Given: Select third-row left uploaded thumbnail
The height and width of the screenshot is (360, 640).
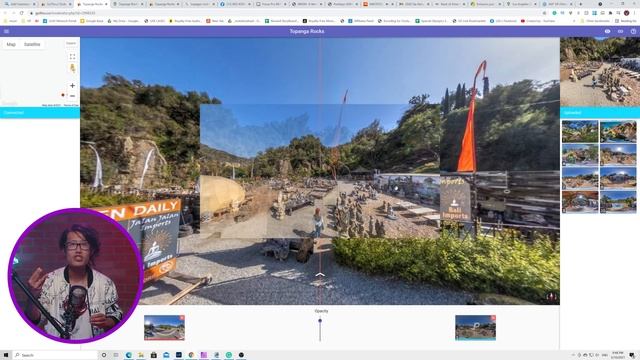Looking at the screenshot, I should tap(580, 178).
